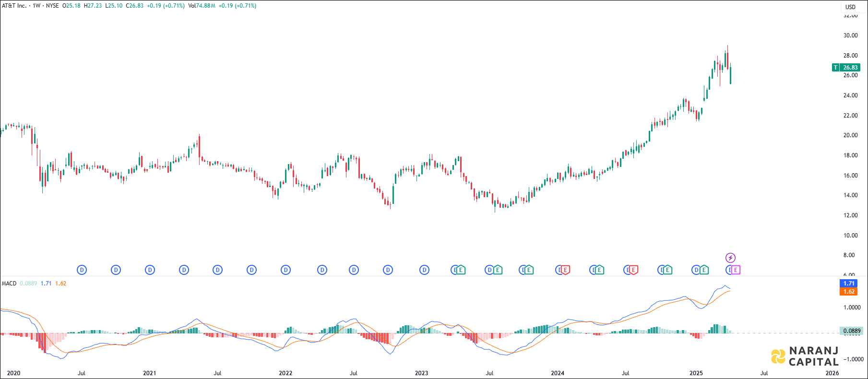The image size is (868, 379).
Task: Open the dividend marker at October 2022
Action: pyautogui.click(x=388, y=270)
